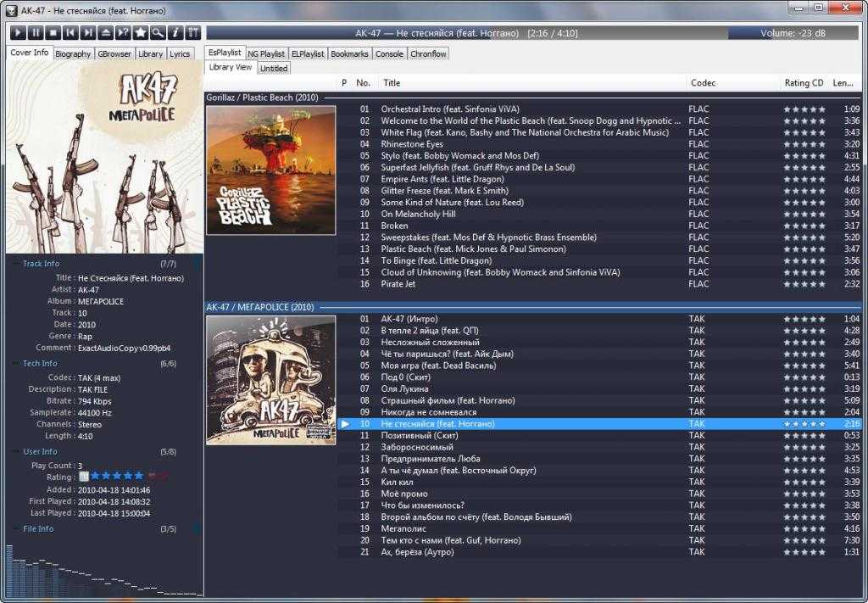Open the Chronflow tab
This screenshot has width=868, height=603.
pyautogui.click(x=428, y=53)
